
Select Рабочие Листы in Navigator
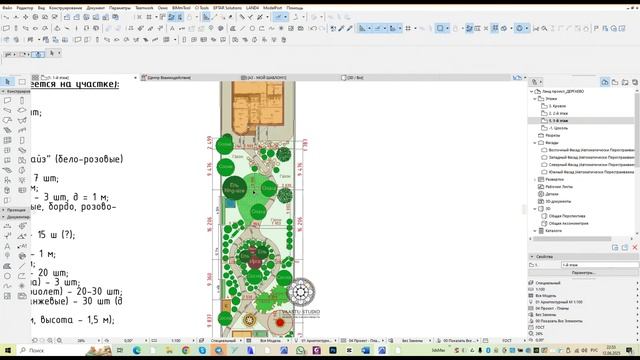(558, 187)
